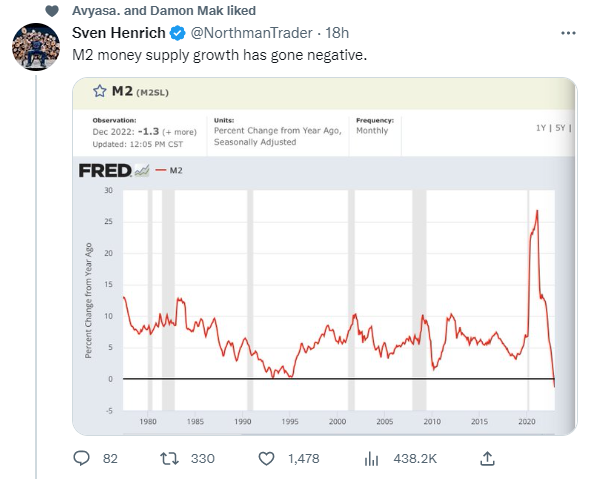This screenshot has height=479, width=593.
Task: Retweet using the retweet arrows icon
Action: point(169,459)
